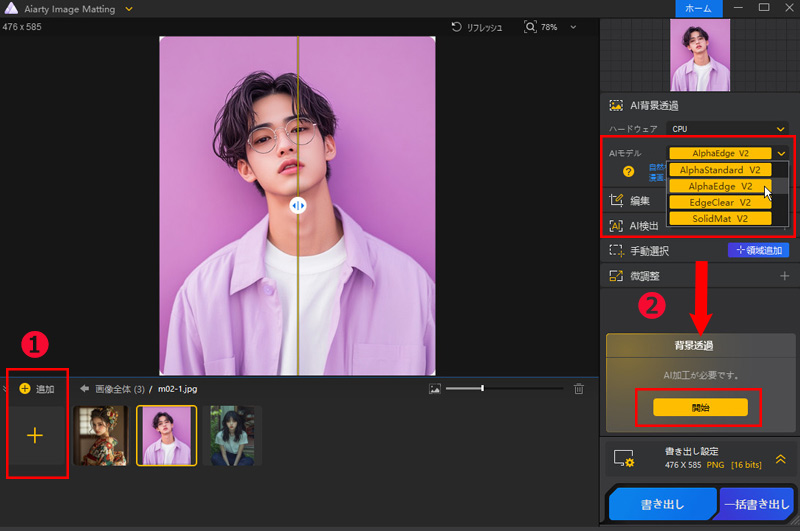Click the trash delete icon
The height and width of the screenshot is (531, 800).
[x=579, y=389]
